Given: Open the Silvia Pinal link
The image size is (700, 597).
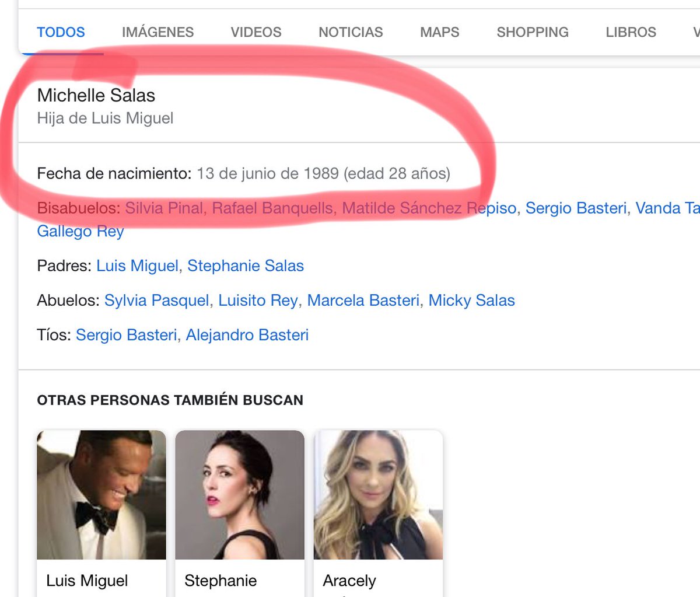Looking at the screenshot, I should (164, 208).
